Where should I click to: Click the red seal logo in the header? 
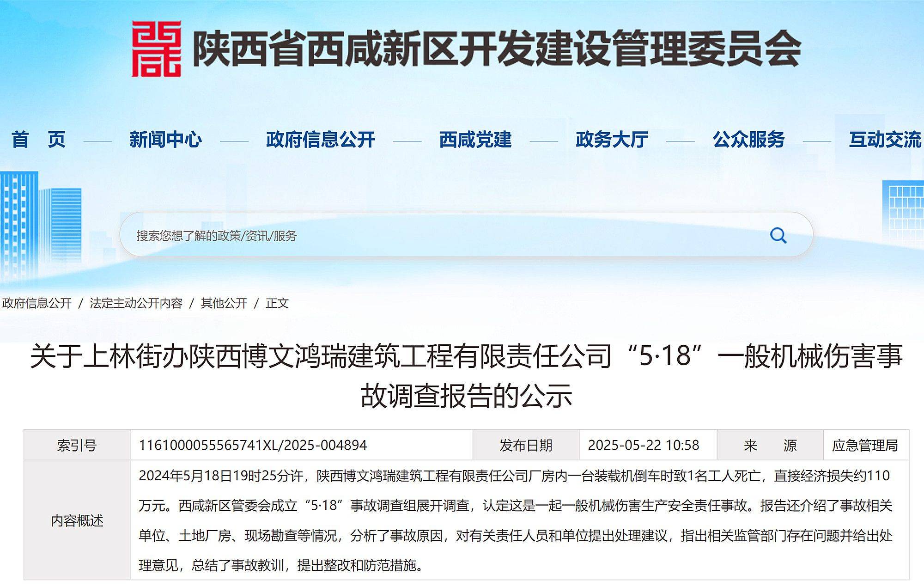(156, 49)
